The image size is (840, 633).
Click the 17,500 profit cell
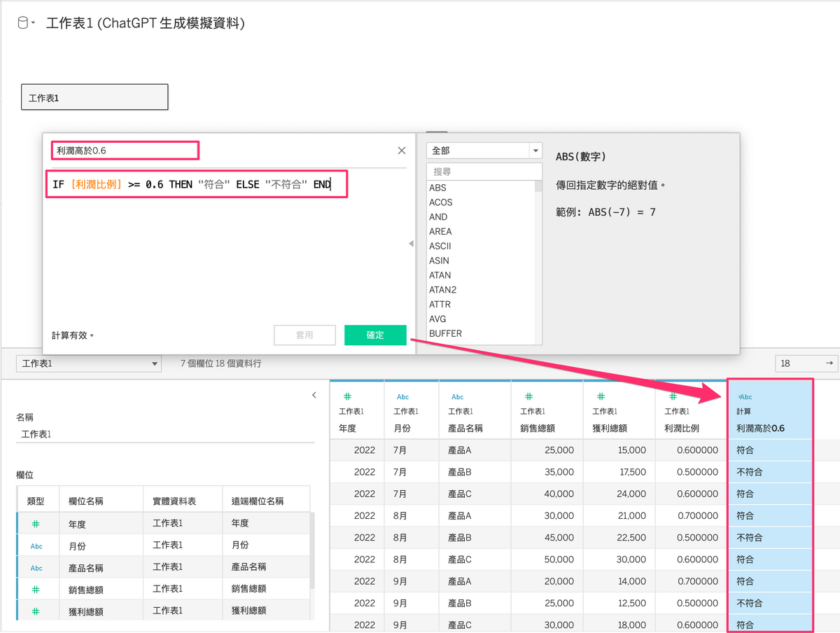619,472
